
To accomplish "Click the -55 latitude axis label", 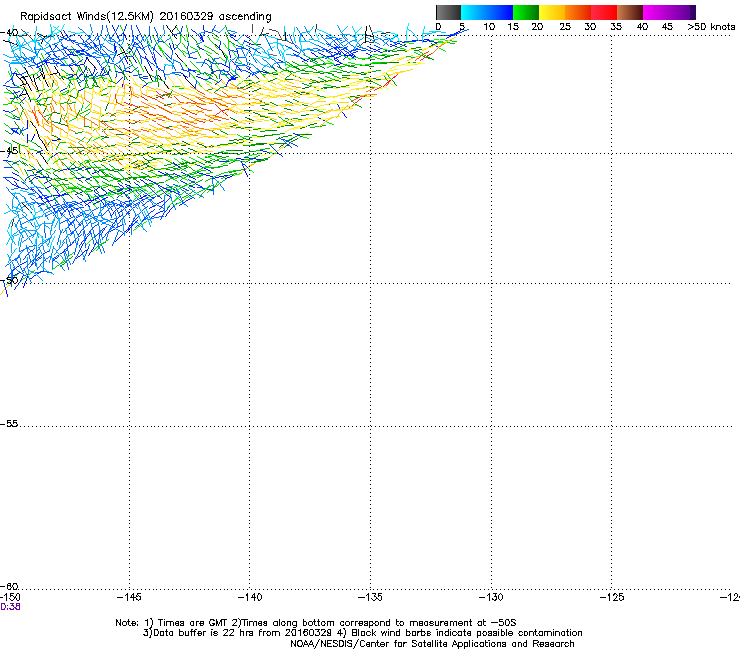I will click(x=9, y=423).
